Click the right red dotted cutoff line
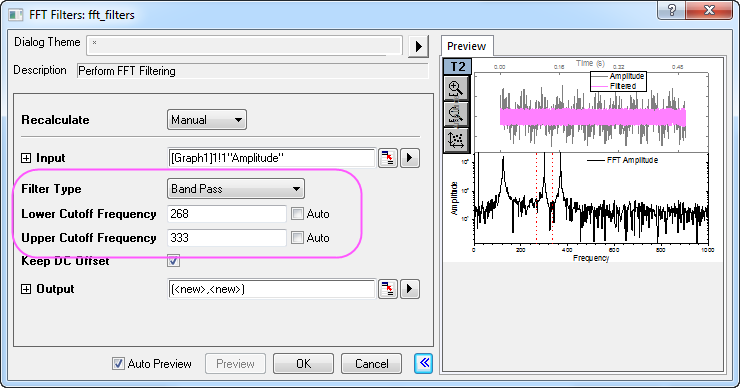This screenshot has width=740, height=388. coord(552,197)
